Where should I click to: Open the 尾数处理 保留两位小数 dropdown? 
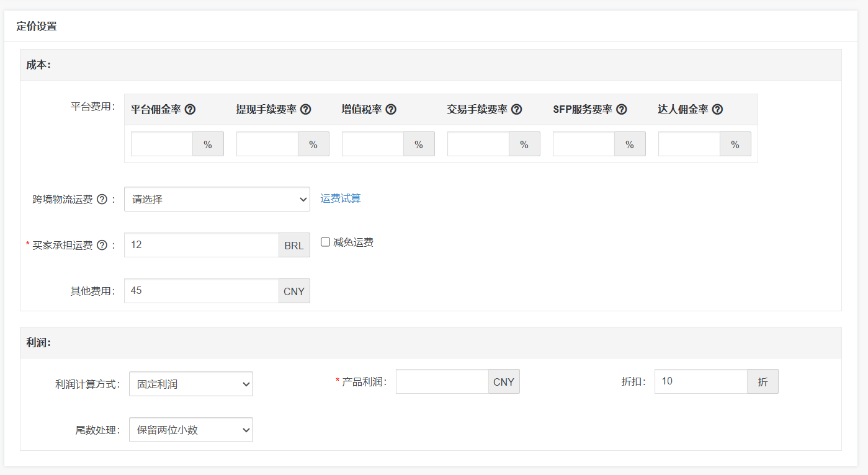pyautogui.click(x=191, y=430)
